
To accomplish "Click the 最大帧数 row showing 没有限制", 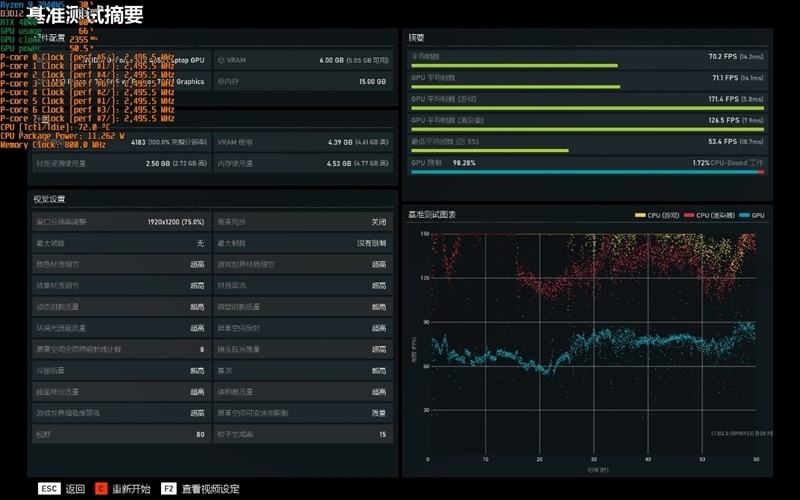I will (x=303, y=243).
